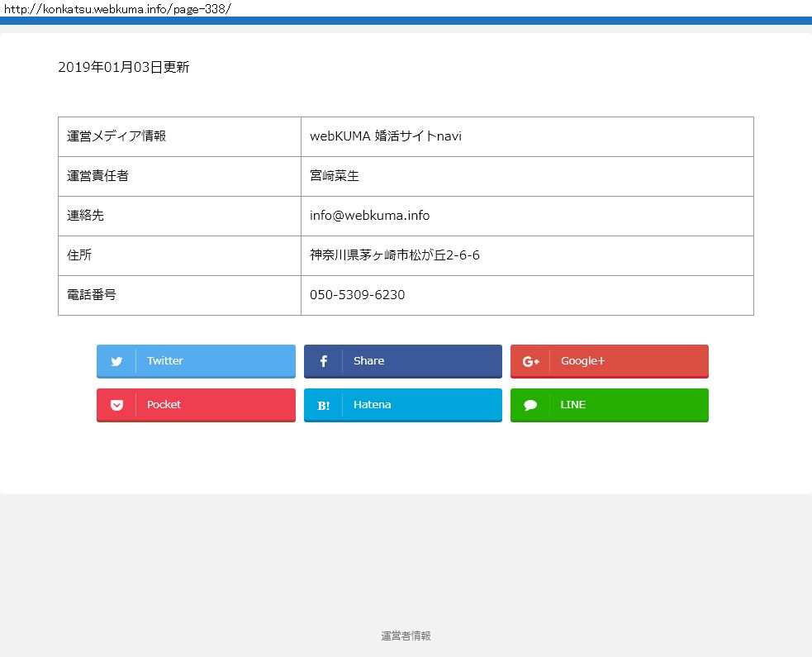This screenshot has height=657, width=812.
Task: Click the Google+ logo icon
Action: pyautogui.click(x=530, y=361)
